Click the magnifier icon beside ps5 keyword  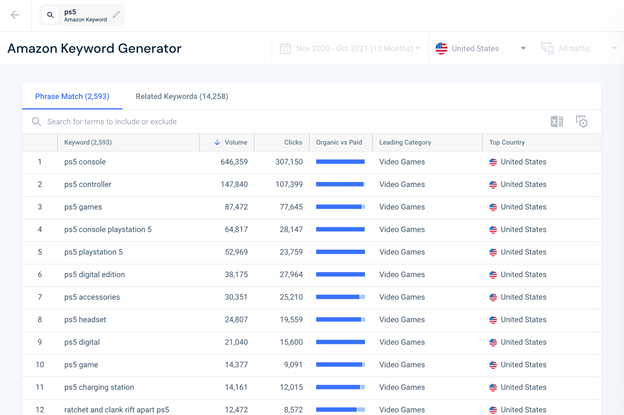coord(50,15)
